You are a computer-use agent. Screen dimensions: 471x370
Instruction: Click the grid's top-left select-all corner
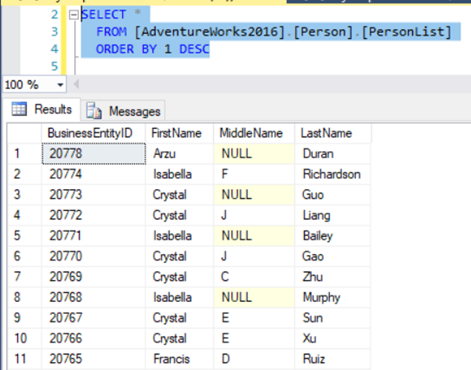[x=25, y=133]
